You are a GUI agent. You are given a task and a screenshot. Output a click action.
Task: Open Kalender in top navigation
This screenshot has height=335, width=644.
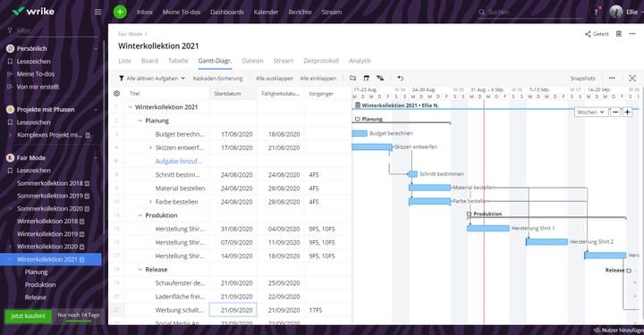point(267,12)
